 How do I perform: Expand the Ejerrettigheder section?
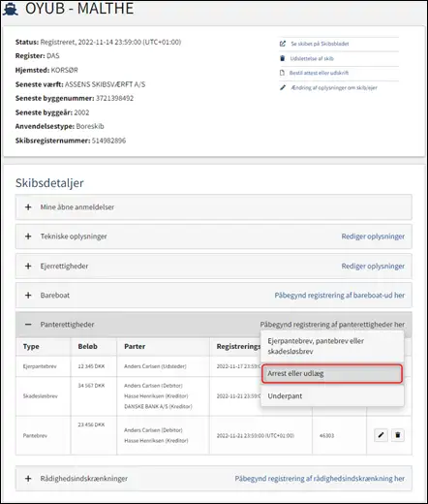point(28,267)
